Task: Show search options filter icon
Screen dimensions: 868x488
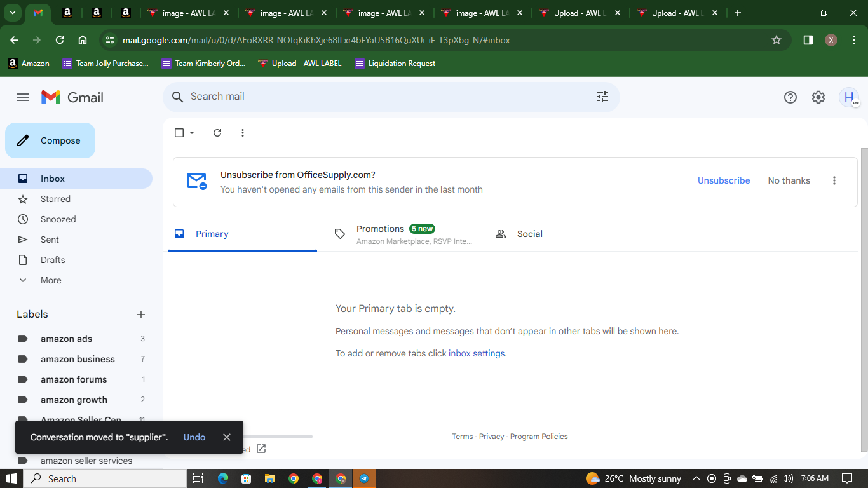Action: 602,97
